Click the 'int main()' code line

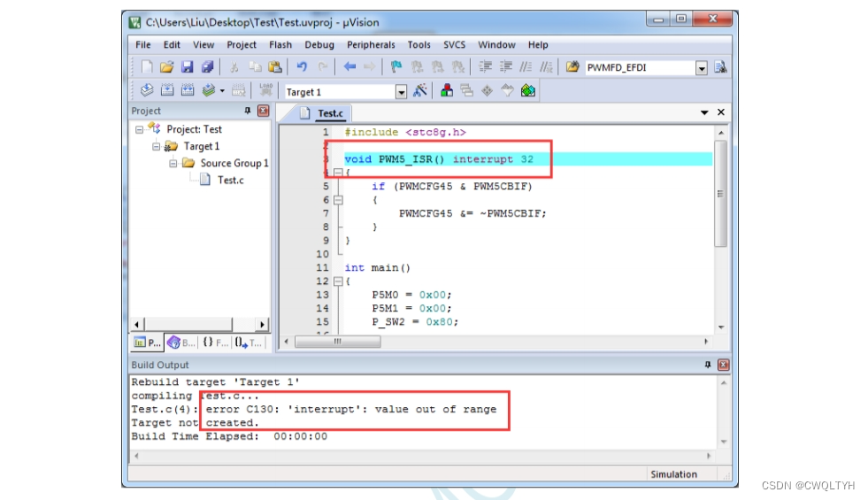coord(378,267)
